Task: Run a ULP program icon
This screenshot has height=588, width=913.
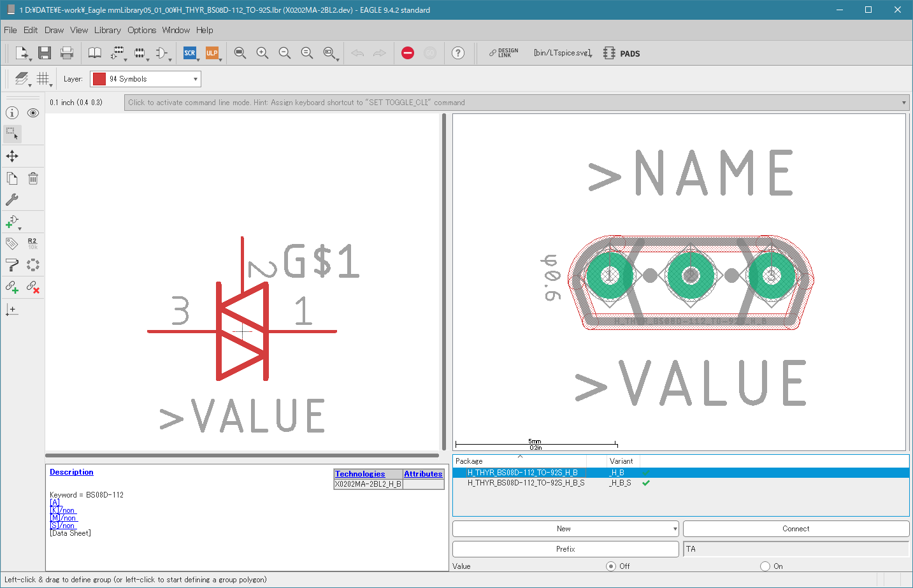Action: [212, 53]
